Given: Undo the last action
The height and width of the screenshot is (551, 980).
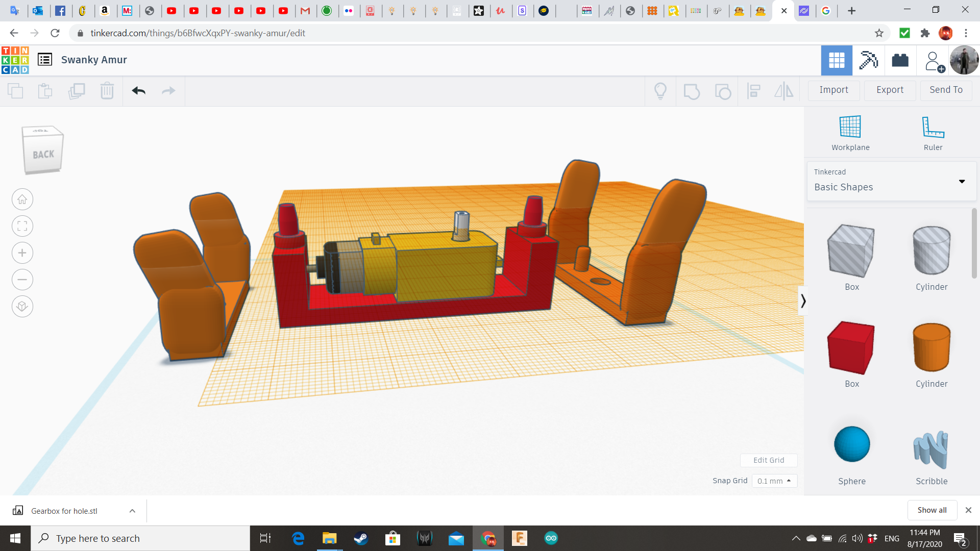Looking at the screenshot, I should click(138, 91).
